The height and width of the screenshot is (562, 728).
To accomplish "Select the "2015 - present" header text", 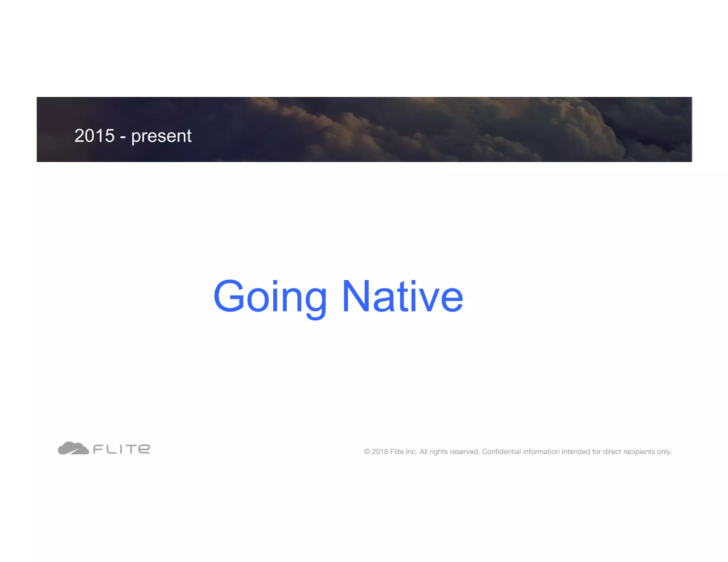I will click(133, 136).
